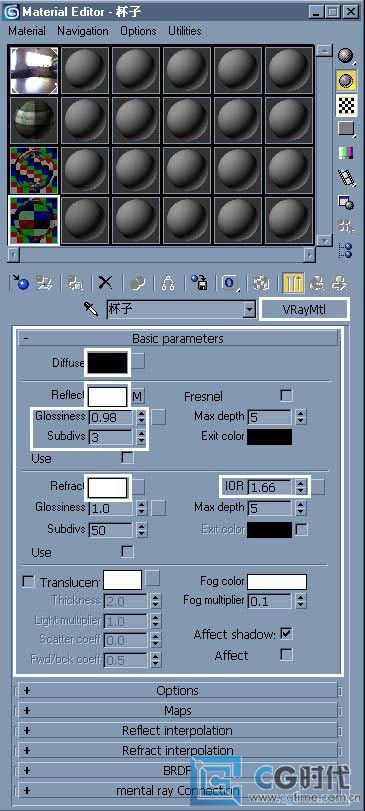365x811 pixels.
Task: Select the selected checkered glass sample slot
Action: [35, 220]
